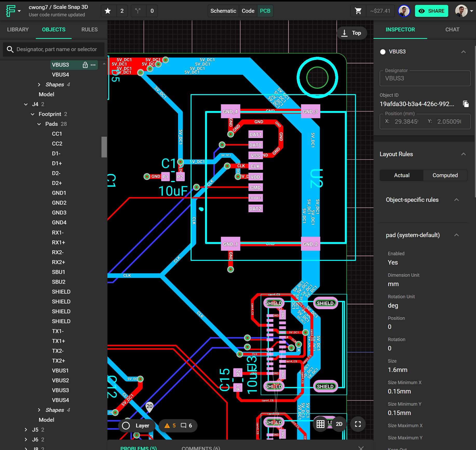Open the Layer selector
Image resolution: width=476 pixels, height=450 pixels.
coord(137,426)
